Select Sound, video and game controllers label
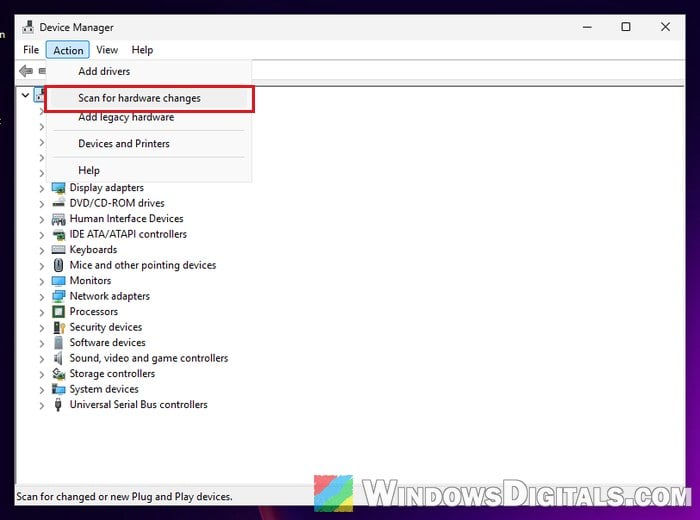 [x=149, y=358]
